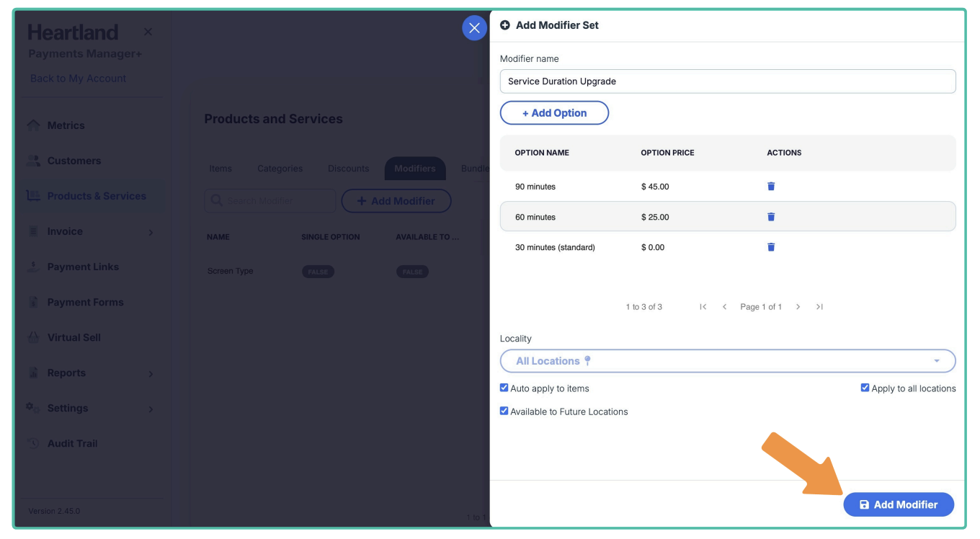
Task: Collapse sidebar using the X icon
Action: click(x=148, y=32)
